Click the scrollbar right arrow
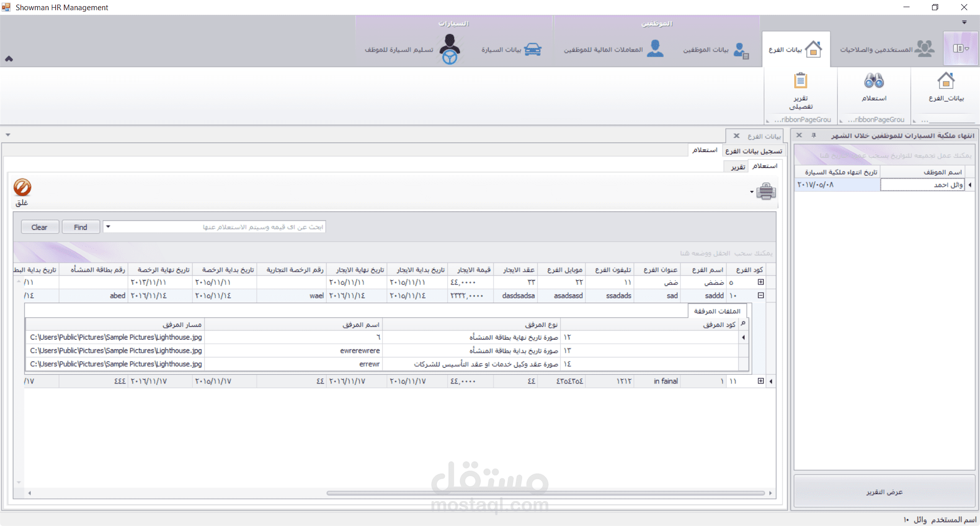The width and height of the screenshot is (980, 526). click(x=770, y=493)
